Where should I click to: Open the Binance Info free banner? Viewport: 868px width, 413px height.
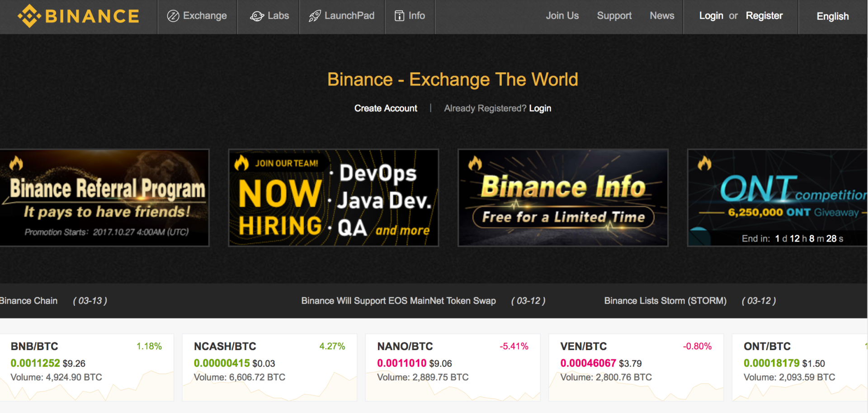(563, 198)
